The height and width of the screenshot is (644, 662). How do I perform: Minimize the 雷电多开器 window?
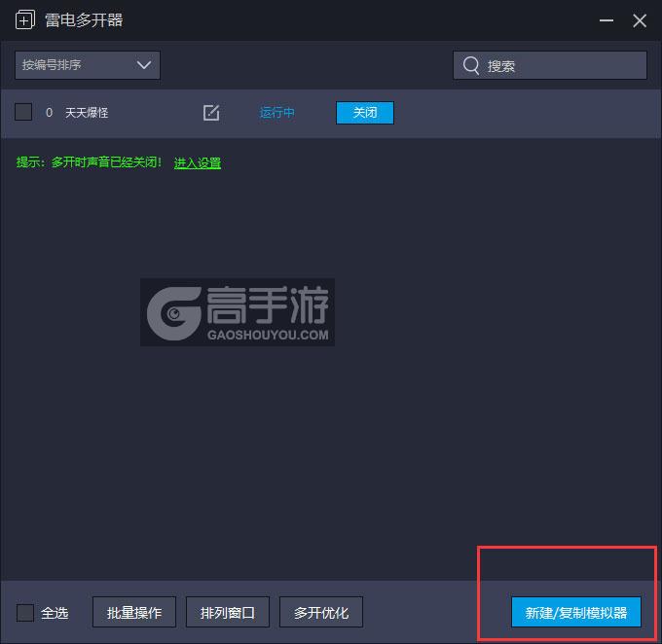tap(607, 20)
